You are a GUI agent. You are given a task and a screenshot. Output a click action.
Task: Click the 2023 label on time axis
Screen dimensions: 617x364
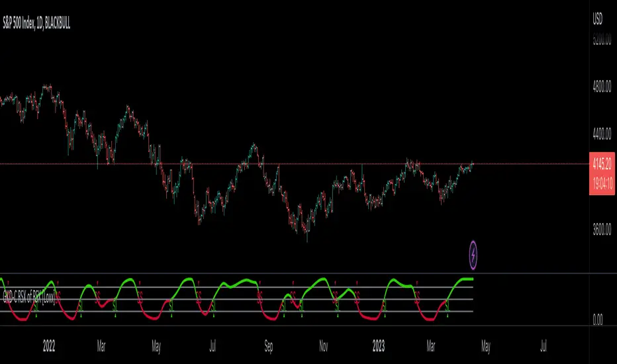[379, 346]
